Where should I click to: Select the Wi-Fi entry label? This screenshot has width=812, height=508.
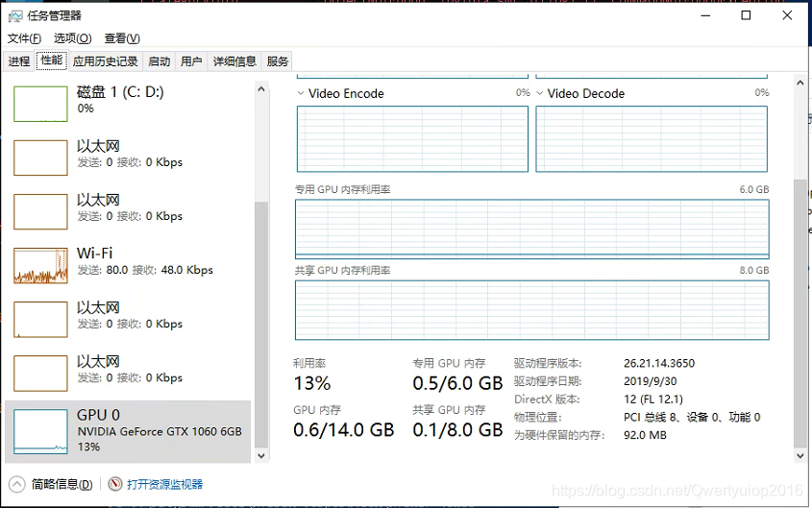point(95,253)
